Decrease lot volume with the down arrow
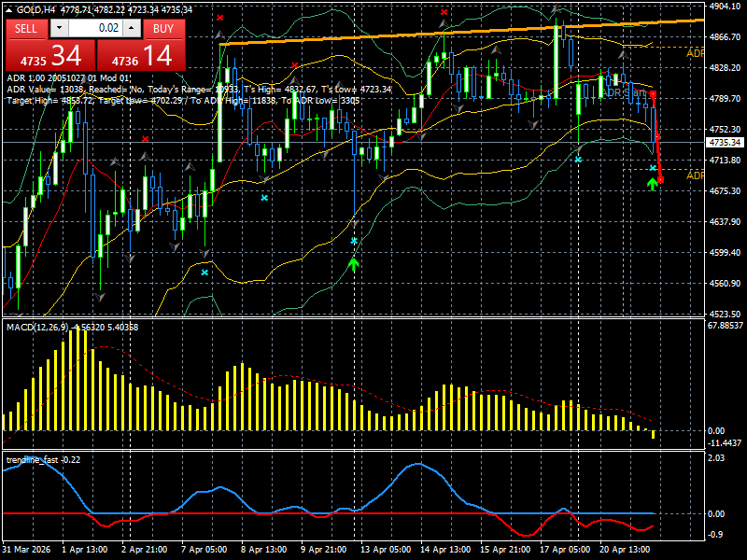 pyautogui.click(x=59, y=28)
